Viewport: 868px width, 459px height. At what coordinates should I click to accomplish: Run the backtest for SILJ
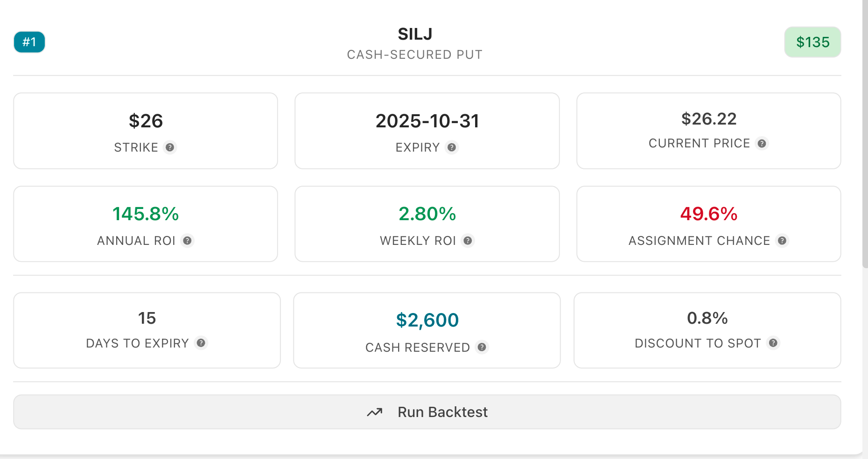[427, 412]
